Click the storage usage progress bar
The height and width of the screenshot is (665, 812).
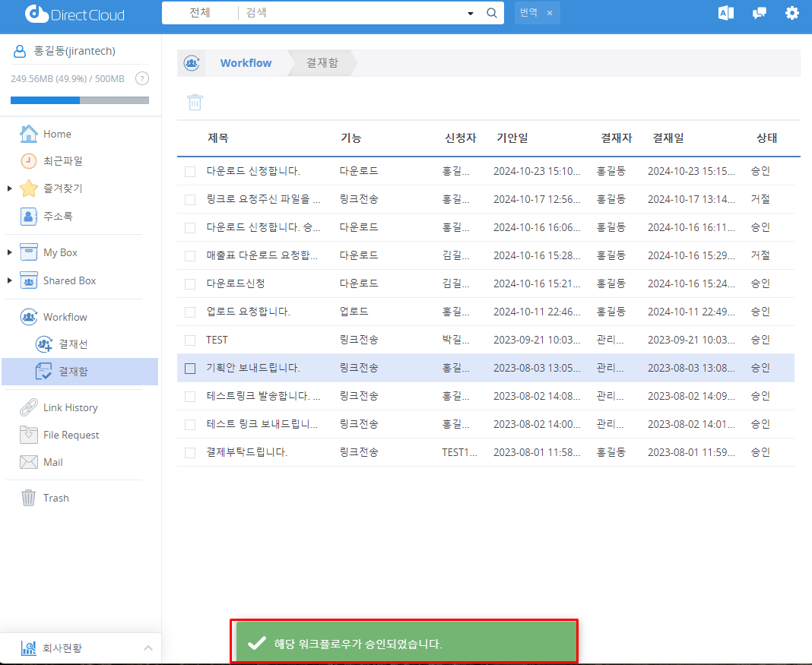(x=80, y=100)
